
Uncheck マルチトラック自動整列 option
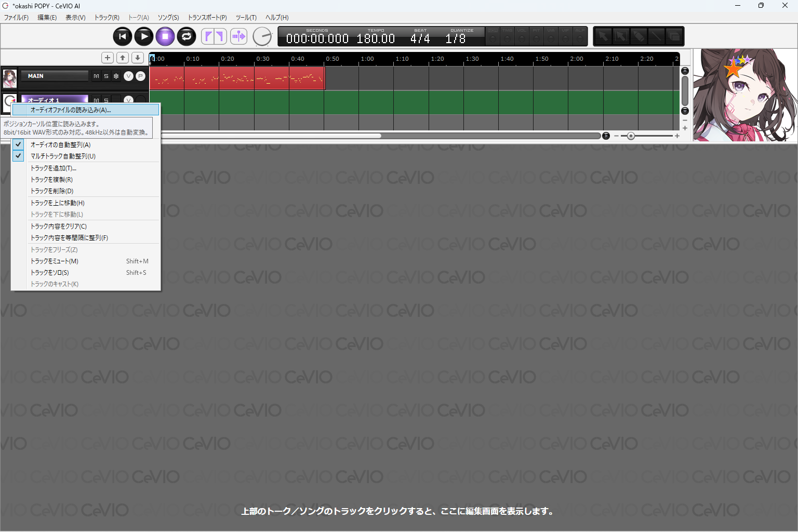(x=63, y=156)
